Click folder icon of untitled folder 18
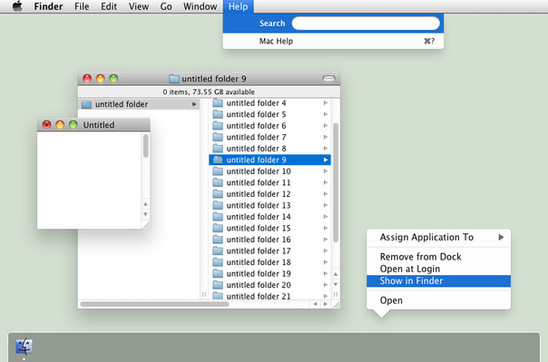 tap(218, 262)
